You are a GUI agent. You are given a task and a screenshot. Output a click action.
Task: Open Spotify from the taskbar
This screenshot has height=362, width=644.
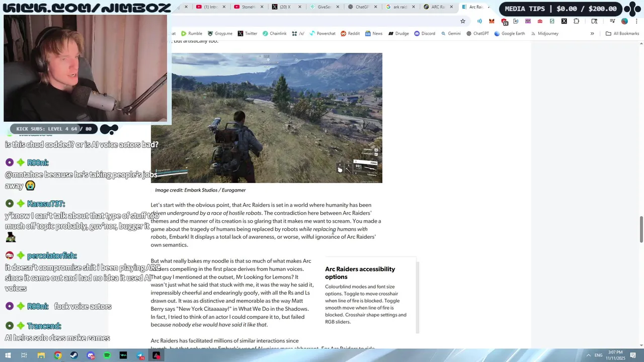click(x=107, y=355)
